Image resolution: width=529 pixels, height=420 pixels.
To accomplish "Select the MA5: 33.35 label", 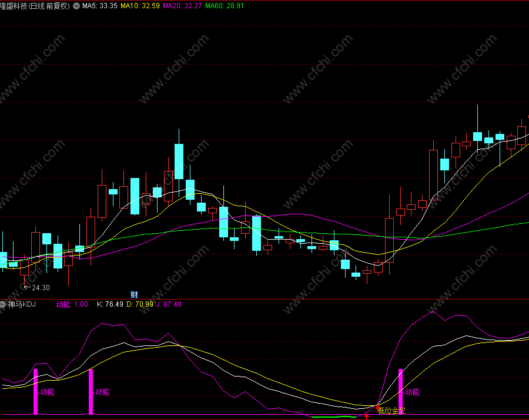I will [100, 6].
